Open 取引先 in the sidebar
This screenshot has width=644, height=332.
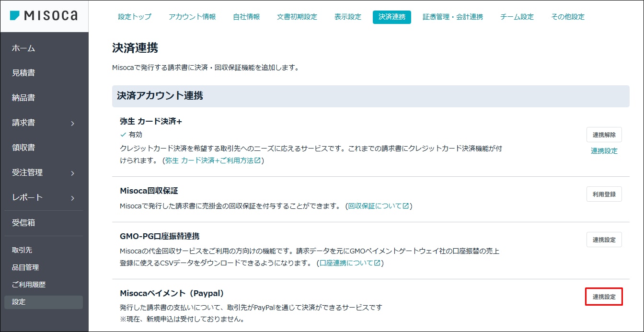click(x=22, y=250)
